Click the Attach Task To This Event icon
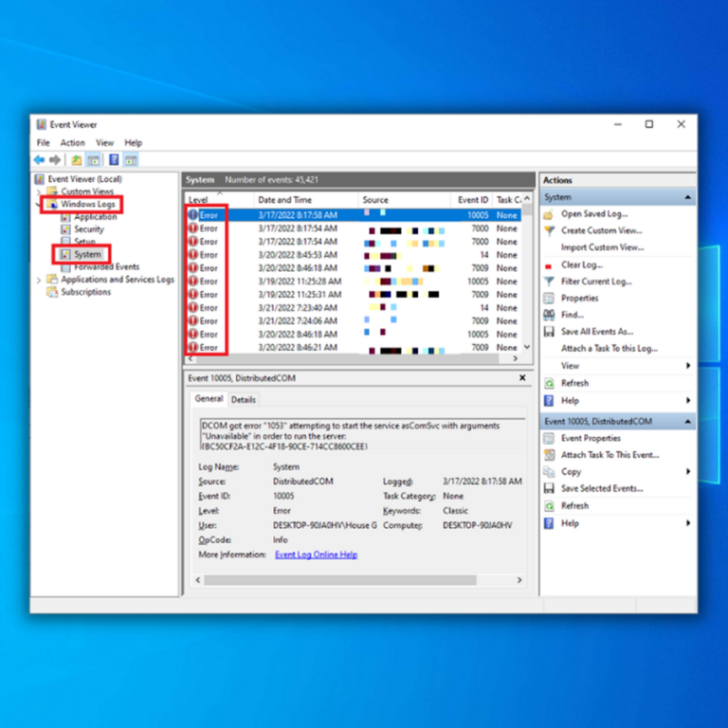The height and width of the screenshot is (728, 728). tap(549, 455)
